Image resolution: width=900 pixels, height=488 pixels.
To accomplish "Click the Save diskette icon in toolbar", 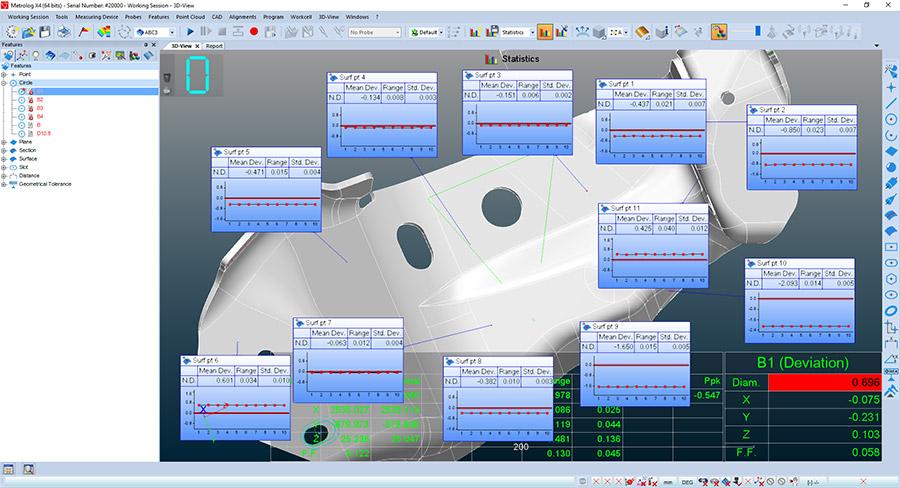I will [x=45, y=32].
